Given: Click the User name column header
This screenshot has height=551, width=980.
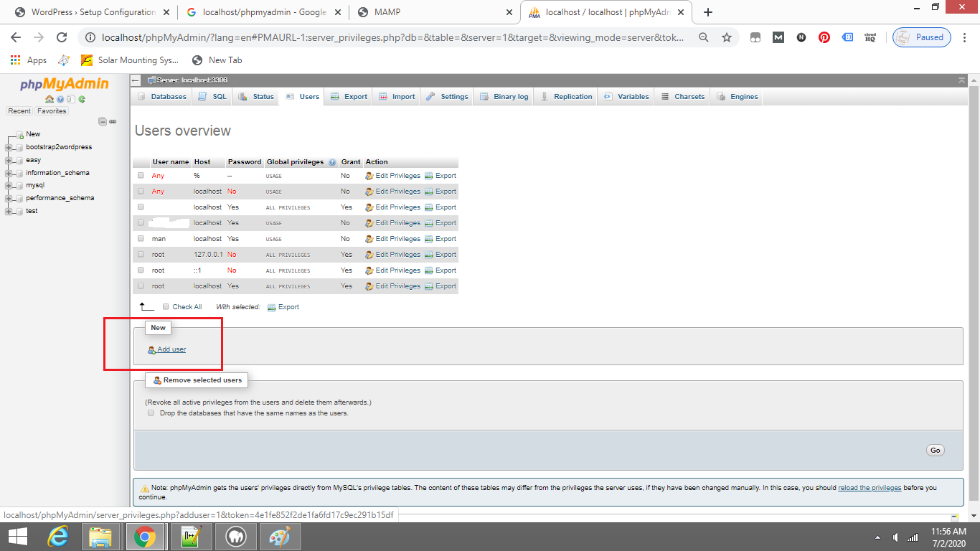Looking at the screenshot, I should [x=171, y=162].
